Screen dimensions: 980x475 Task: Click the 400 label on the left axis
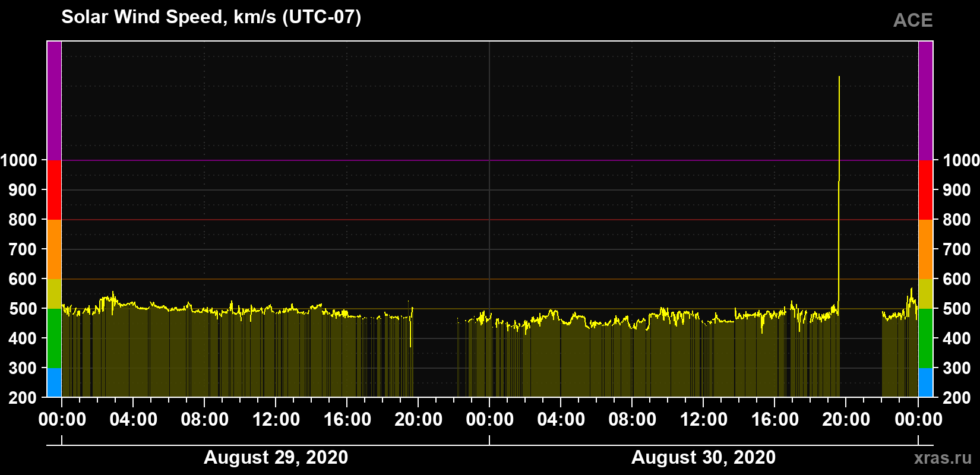coord(23,338)
